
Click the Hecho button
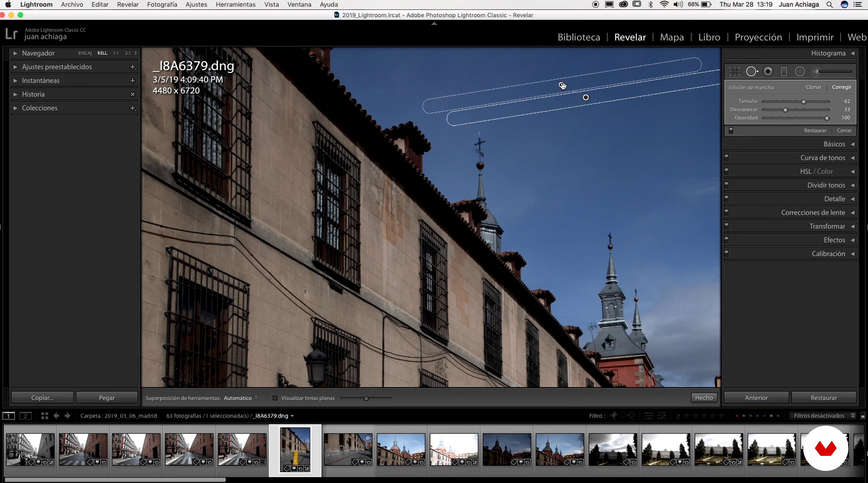(x=703, y=398)
